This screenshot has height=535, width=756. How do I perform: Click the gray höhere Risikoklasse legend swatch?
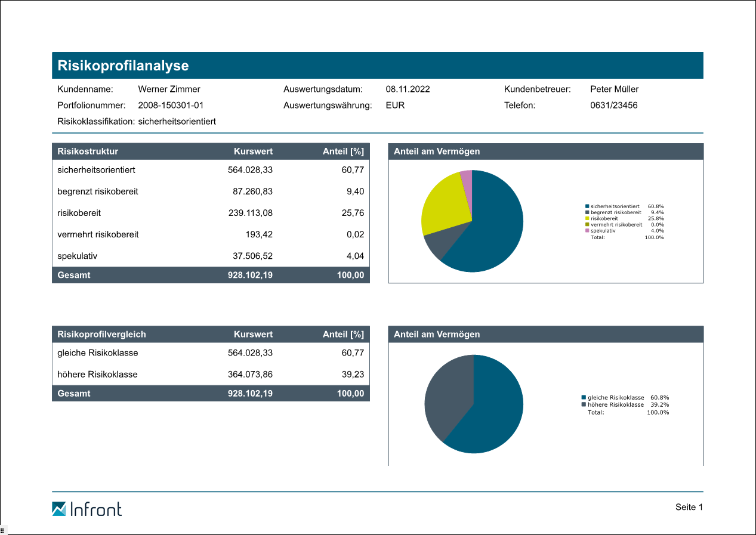click(x=584, y=404)
